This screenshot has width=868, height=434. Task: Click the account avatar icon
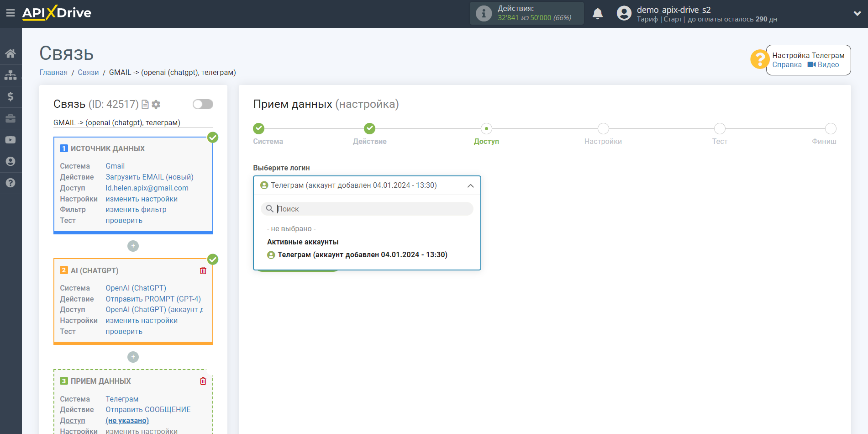(624, 13)
